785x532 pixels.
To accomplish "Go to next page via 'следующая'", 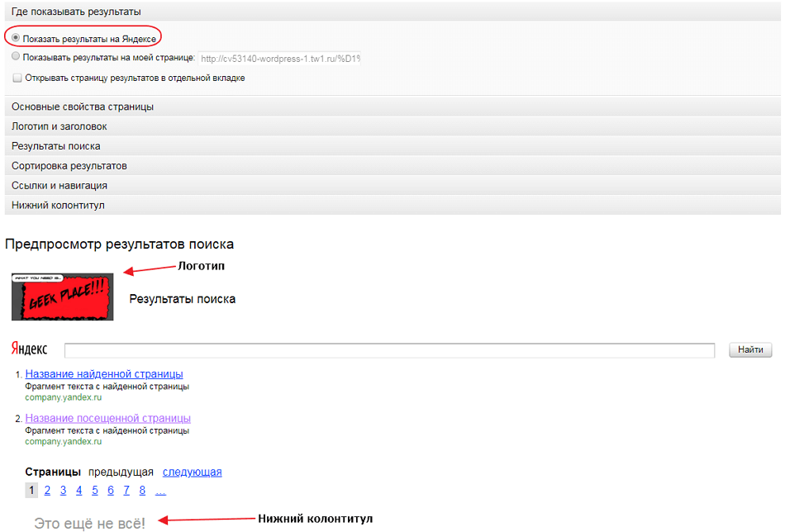I will click(192, 473).
